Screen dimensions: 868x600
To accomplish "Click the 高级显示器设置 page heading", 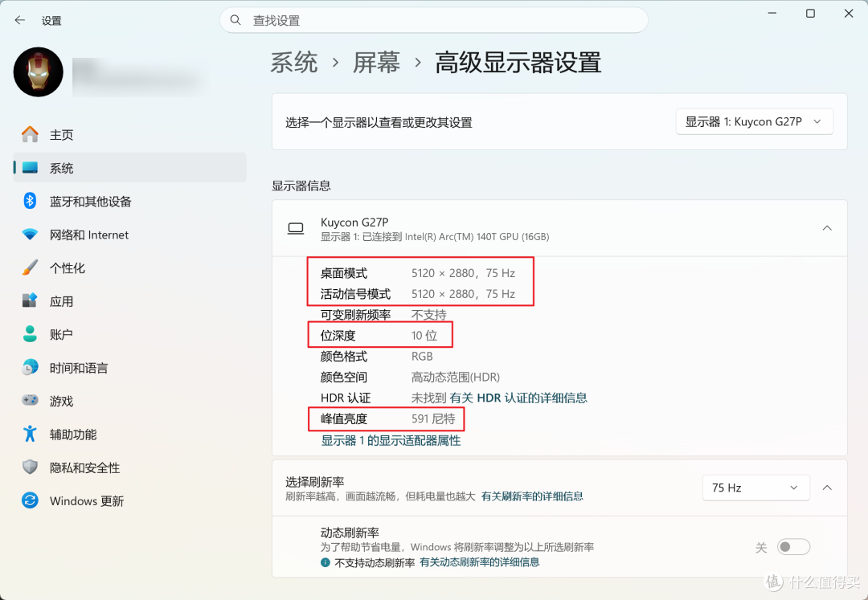I will click(518, 62).
